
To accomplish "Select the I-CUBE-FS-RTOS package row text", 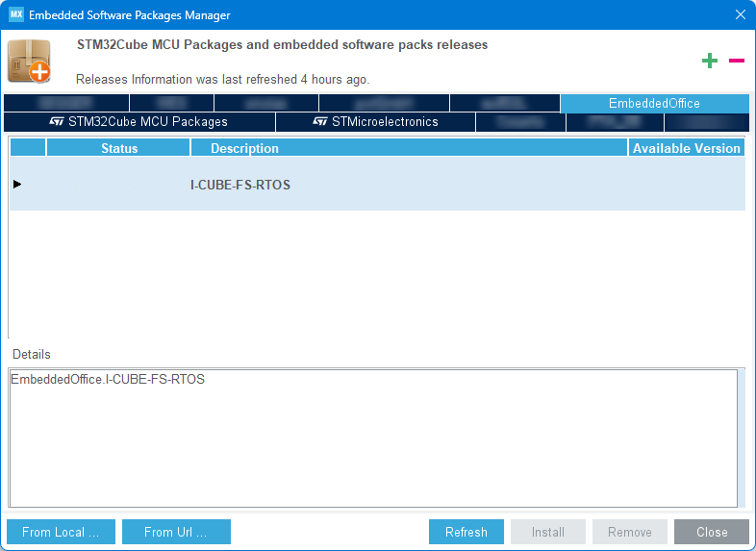I will point(240,186).
